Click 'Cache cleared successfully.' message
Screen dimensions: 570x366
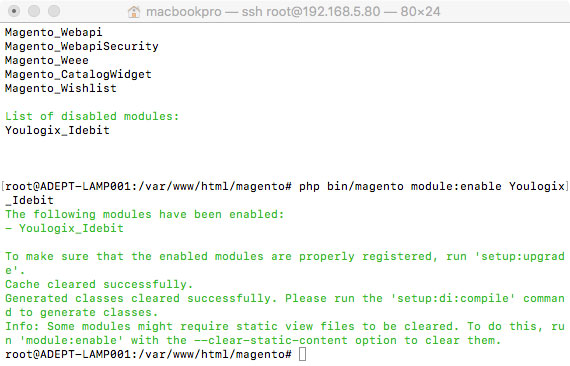[99, 284]
